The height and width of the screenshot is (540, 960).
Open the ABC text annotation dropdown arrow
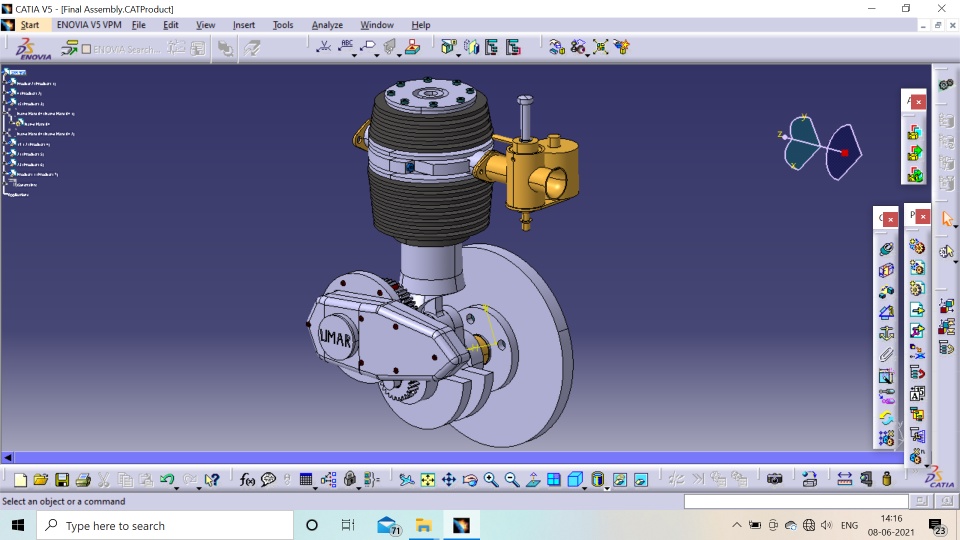click(354, 56)
